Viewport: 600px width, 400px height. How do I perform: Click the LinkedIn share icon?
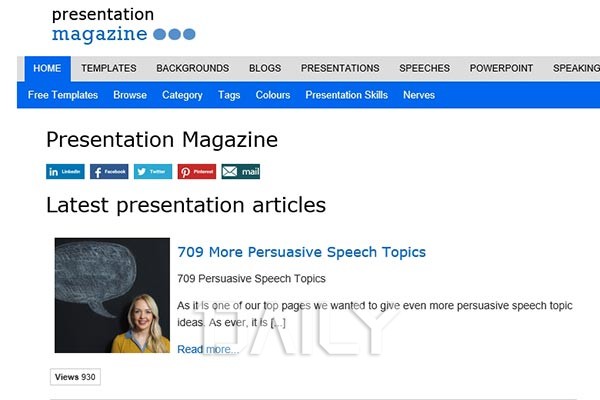tap(65, 172)
